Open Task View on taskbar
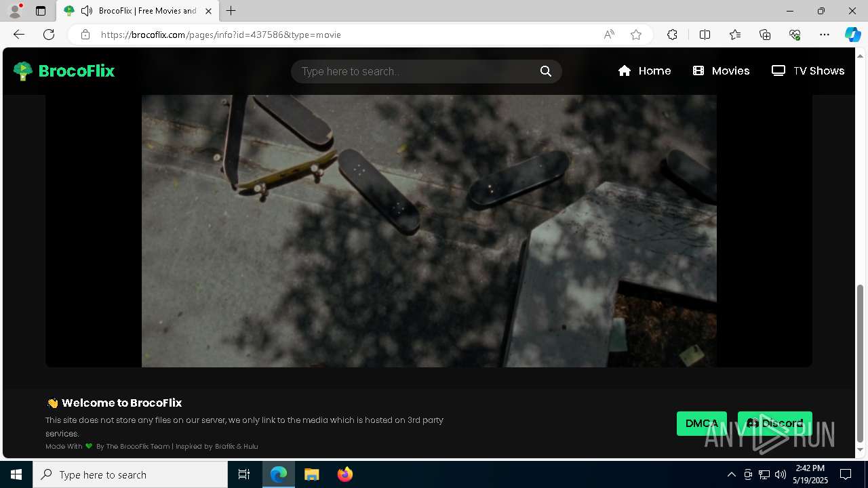Viewport: 868px width, 488px height. click(244, 474)
